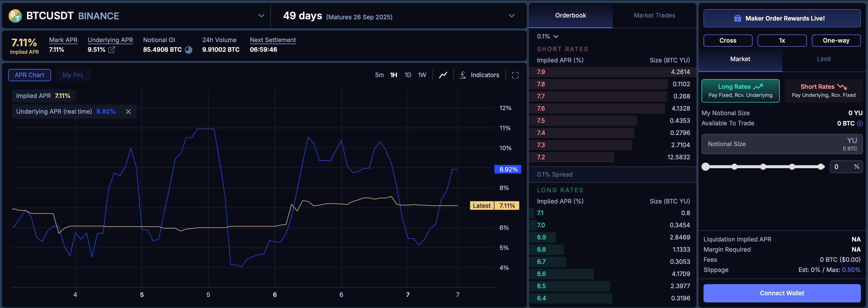Switch to the Limit order tab
This screenshot has height=308, width=868.
point(824,59)
